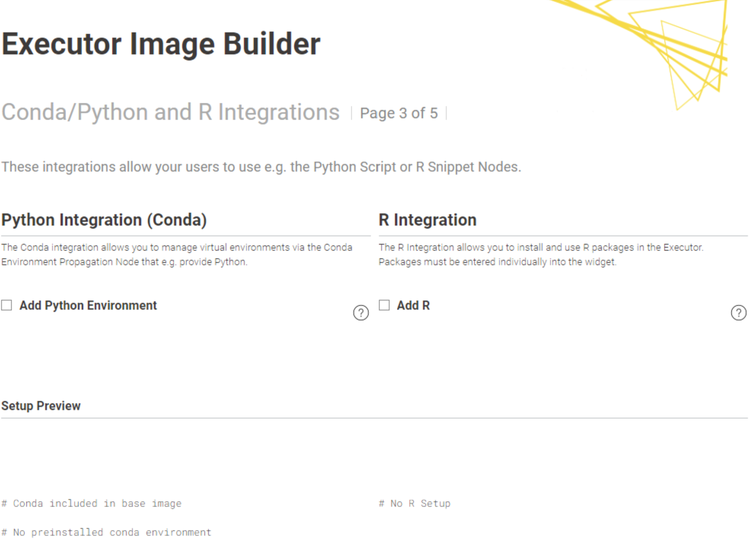Click the Setup Preview heading
The width and height of the screenshot is (751, 560).
41,406
